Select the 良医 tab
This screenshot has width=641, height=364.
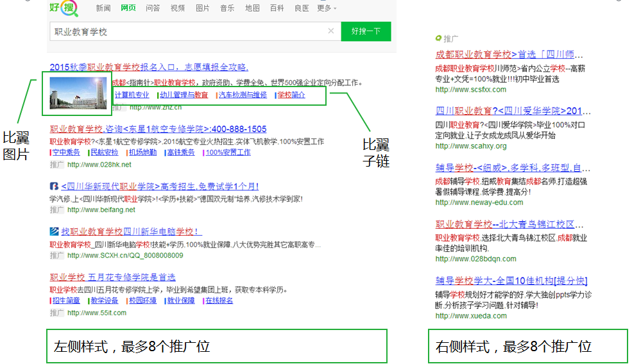(x=302, y=8)
